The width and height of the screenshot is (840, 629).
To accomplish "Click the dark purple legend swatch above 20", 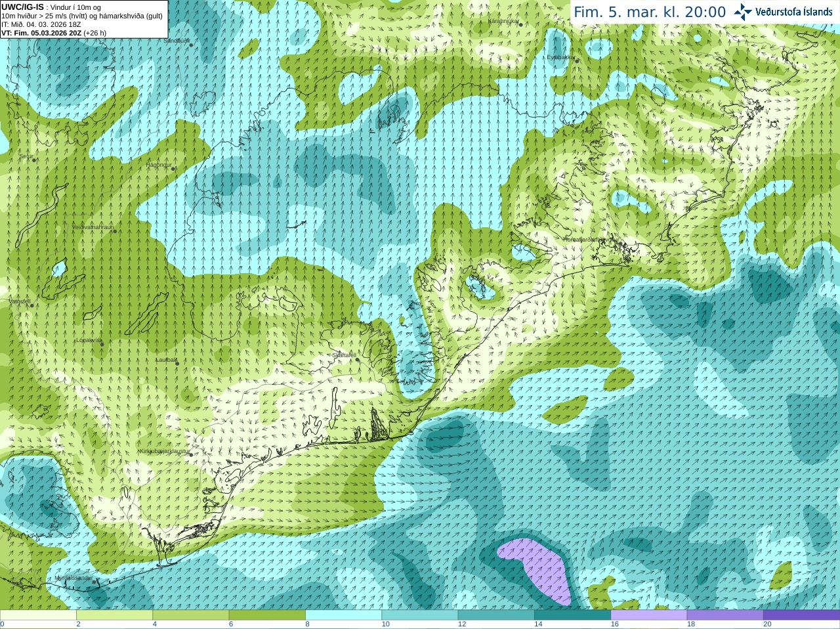I will (x=801, y=615).
